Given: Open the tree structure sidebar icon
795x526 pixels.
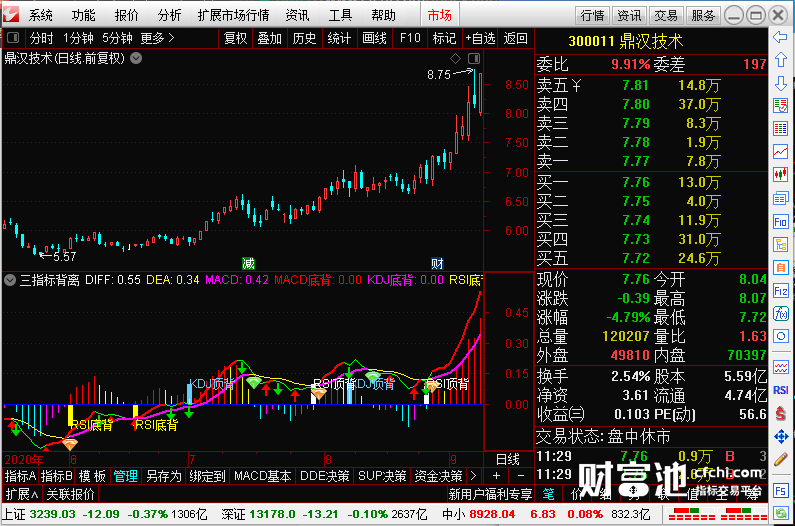Looking at the screenshot, I should [x=780, y=244].
